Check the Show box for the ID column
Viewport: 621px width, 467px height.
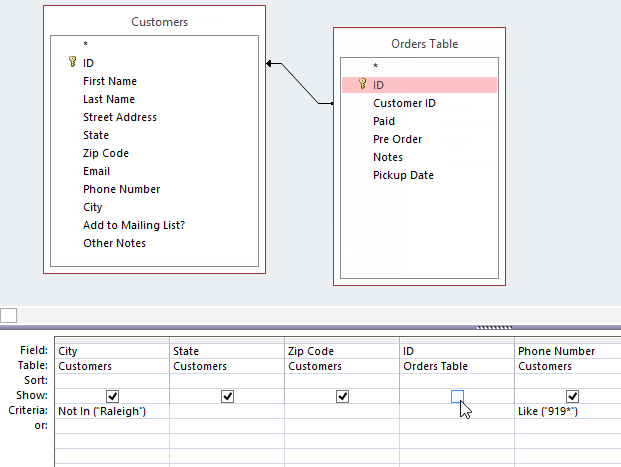457,396
